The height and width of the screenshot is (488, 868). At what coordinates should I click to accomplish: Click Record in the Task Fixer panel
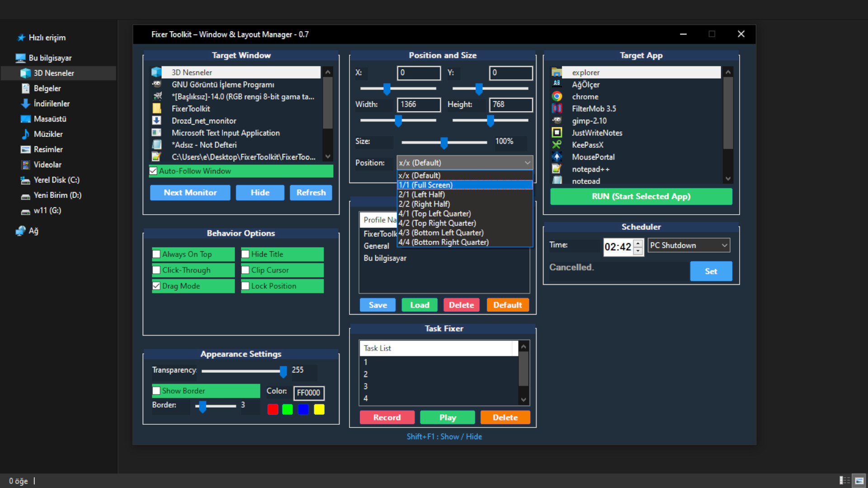point(387,417)
